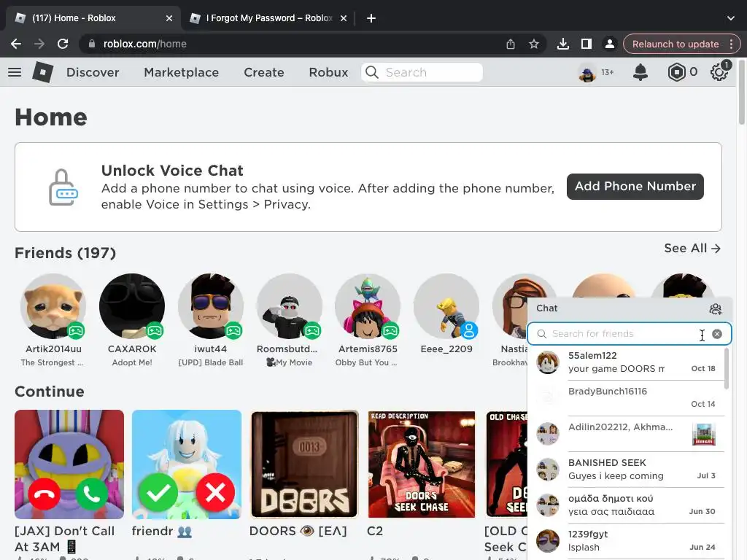Image resolution: width=747 pixels, height=560 pixels.
Task: Open a new browser tab
Action: [x=371, y=18]
